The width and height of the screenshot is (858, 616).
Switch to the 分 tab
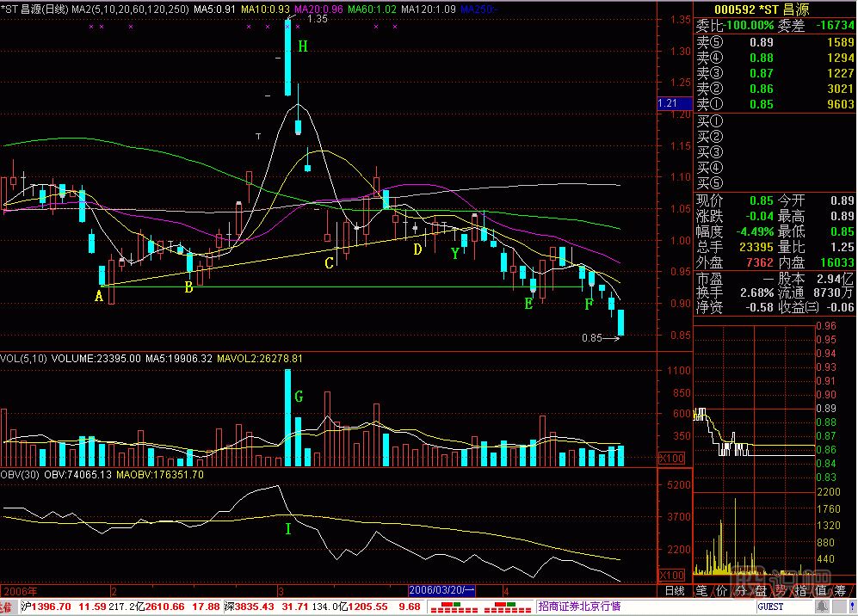pyautogui.click(x=741, y=591)
